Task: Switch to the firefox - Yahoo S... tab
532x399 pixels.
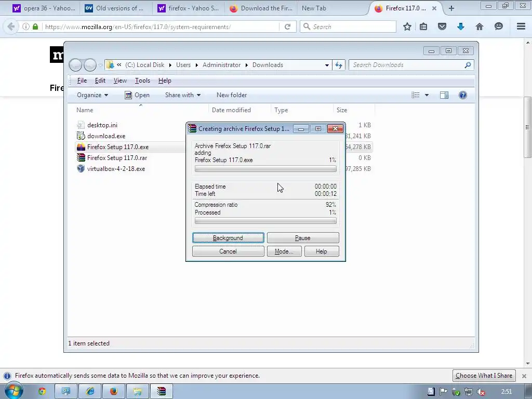Action: coord(188,8)
